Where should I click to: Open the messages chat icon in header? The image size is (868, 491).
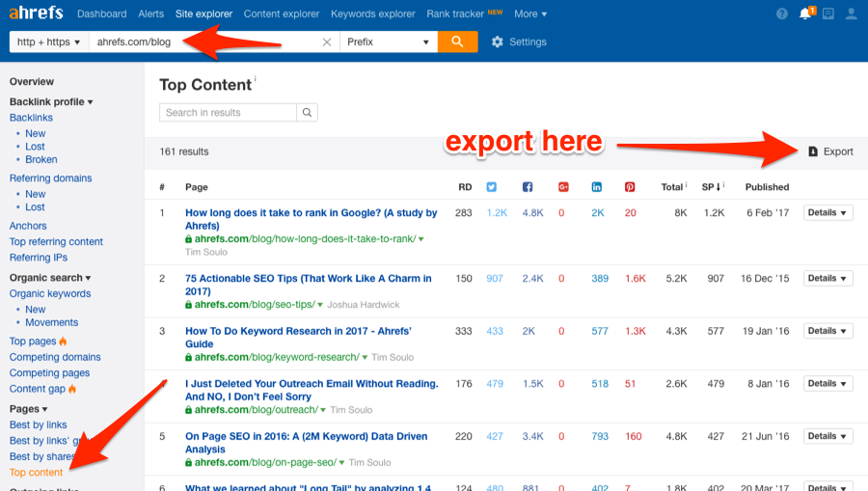pos(828,14)
